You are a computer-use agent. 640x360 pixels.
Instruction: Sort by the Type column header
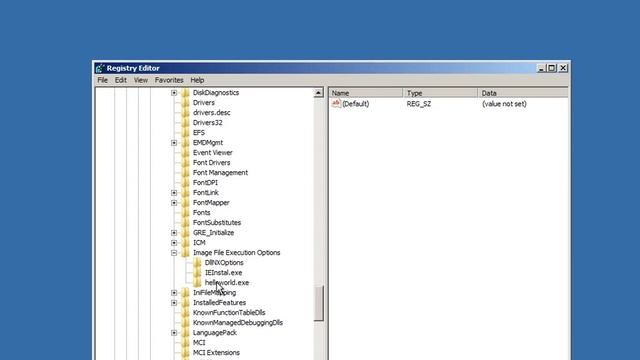pos(440,93)
